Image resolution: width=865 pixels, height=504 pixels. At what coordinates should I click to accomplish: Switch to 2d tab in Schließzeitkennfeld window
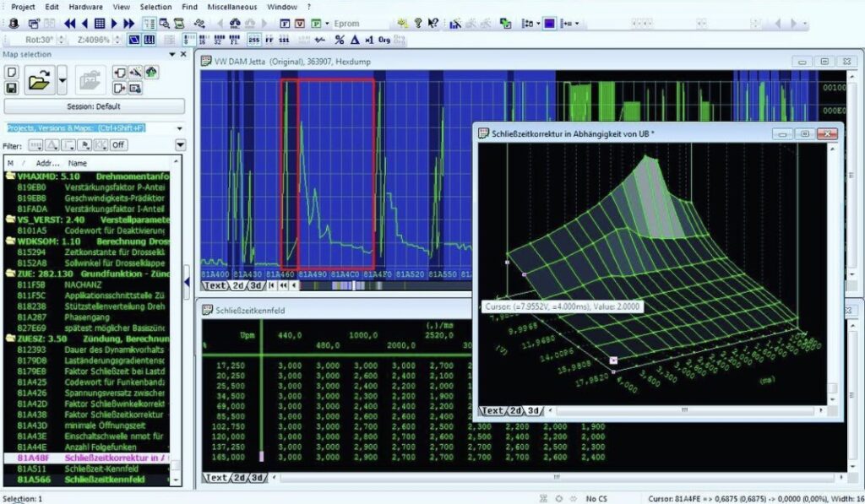[239, 478]
